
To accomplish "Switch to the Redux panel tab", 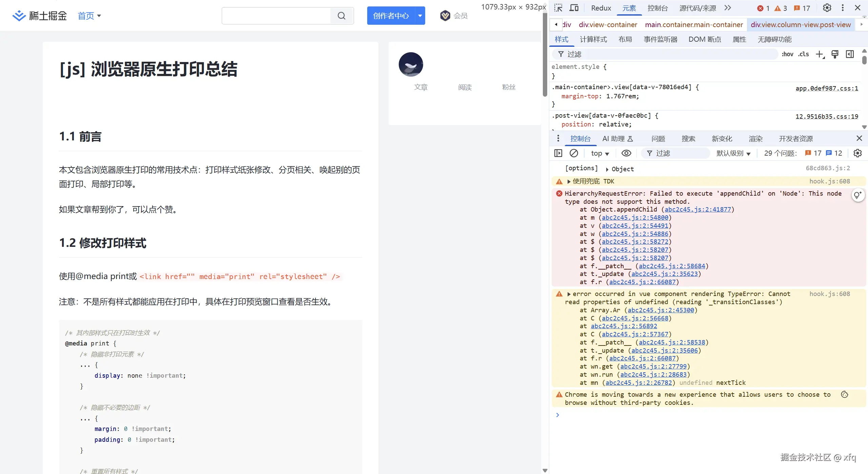I will pos(600,8).
